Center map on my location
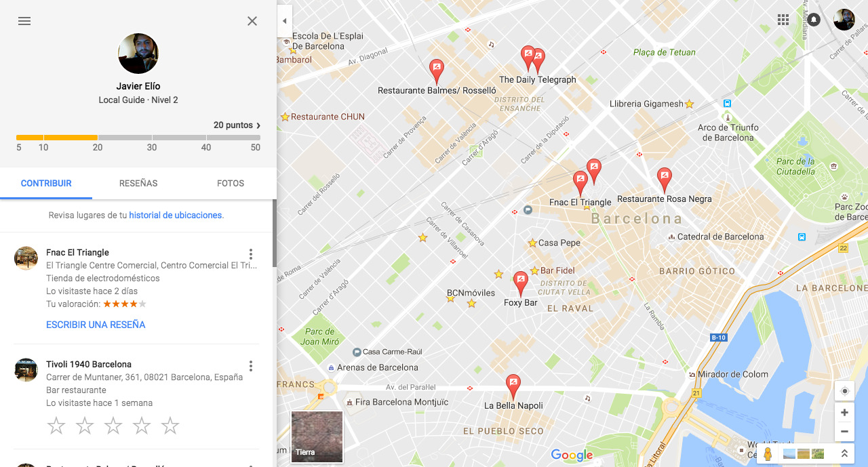Viewport: 868px width, 467px height. click(x=844, y=391)
